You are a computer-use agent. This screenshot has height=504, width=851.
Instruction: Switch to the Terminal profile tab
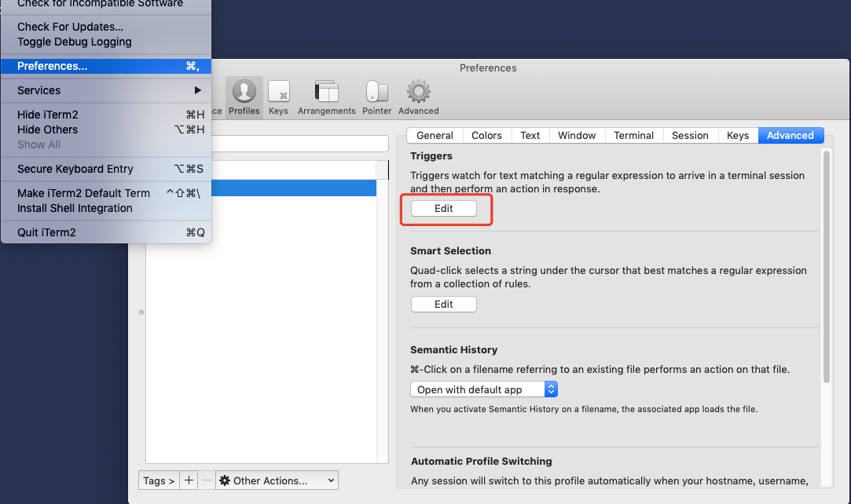coord(634,136)
